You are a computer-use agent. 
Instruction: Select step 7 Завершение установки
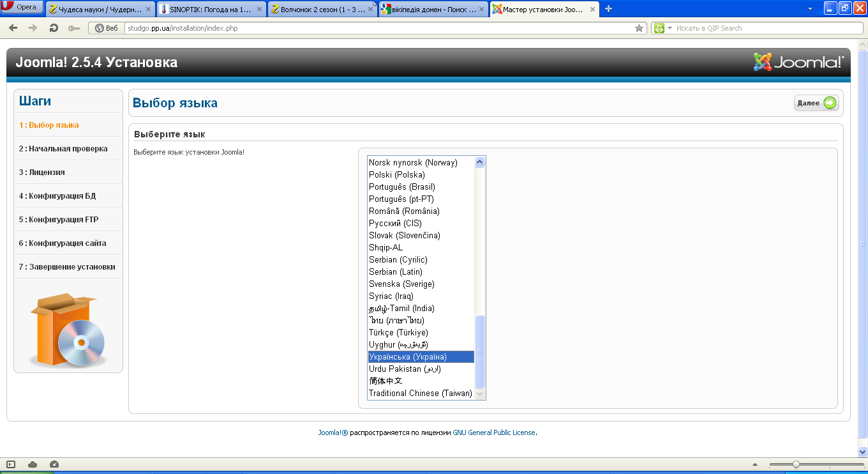[x=68, y=267]
